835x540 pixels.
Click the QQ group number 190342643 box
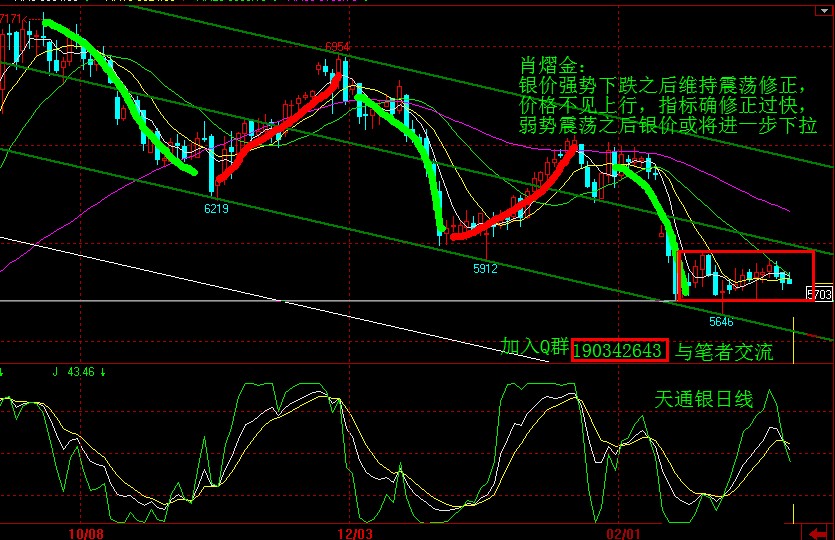(x=618, y=351)
